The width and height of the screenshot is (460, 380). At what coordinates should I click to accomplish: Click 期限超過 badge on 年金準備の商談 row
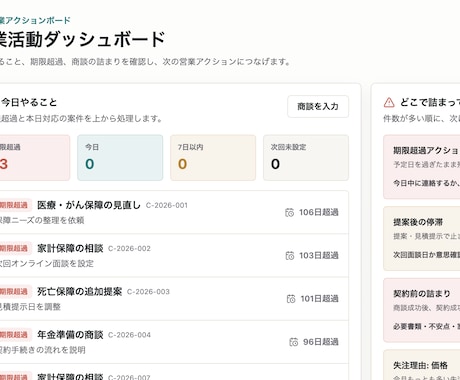[15, 335]
